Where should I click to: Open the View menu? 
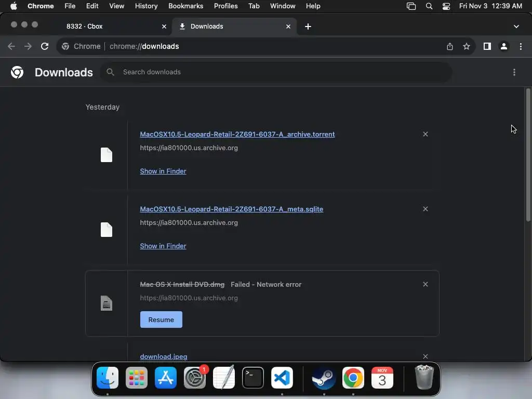point(117,6)
